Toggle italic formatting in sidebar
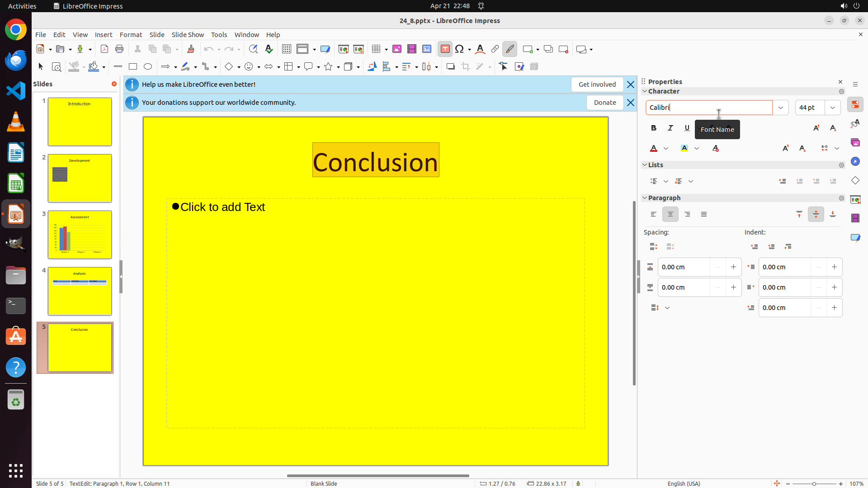The height and width of the screenshot is (488, 868). [x=670, y=128]
